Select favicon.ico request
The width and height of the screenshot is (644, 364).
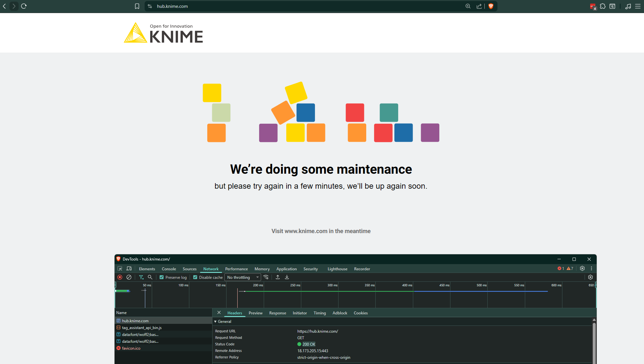coord(131,348)
